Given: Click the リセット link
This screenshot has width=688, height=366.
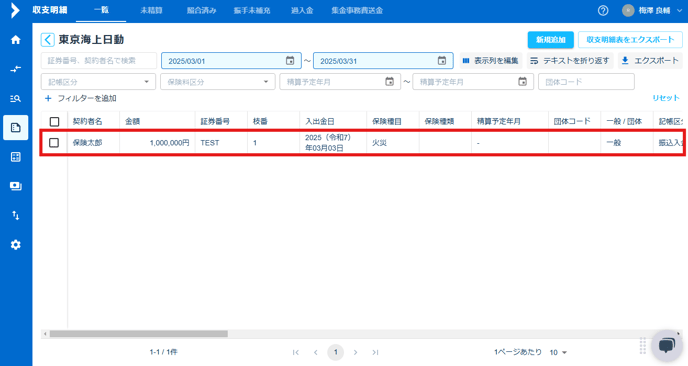Looking at the screenshot, I should pos(666,98).
